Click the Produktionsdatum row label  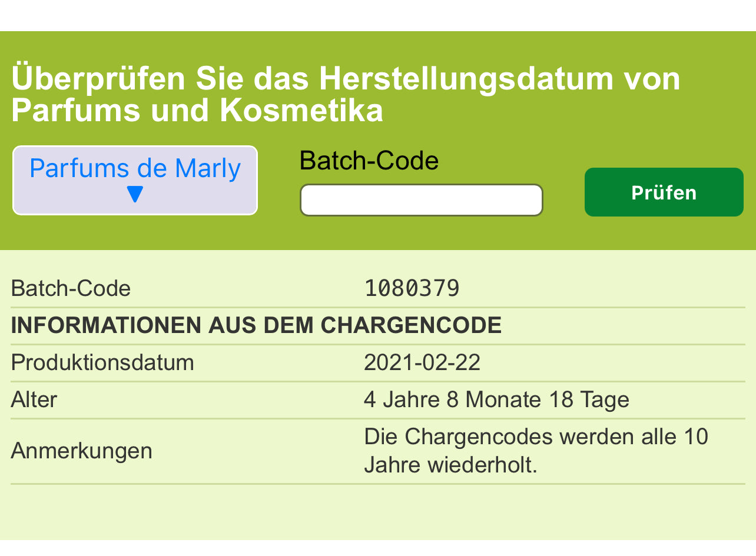[102, 362]
